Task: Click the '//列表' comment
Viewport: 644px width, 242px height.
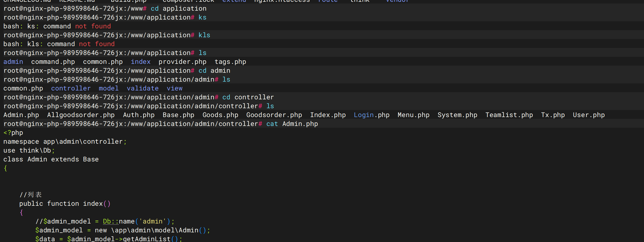Action: [31, 195]
